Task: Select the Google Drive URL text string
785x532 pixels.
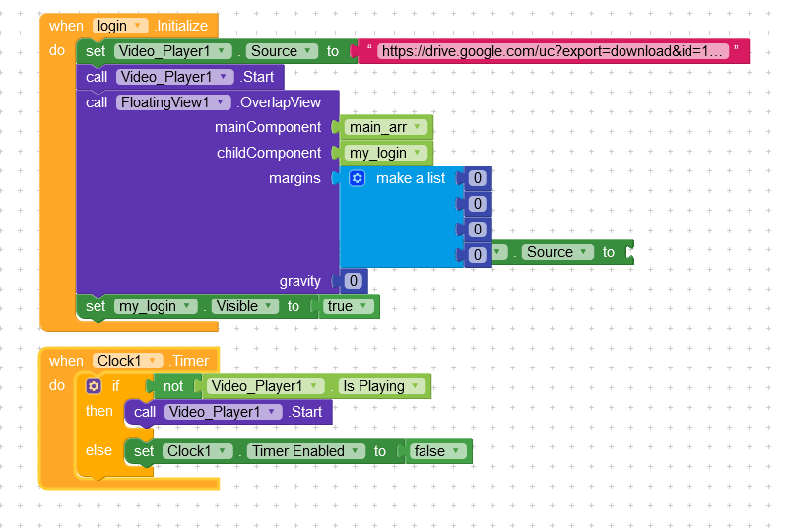Action: click(x=553, y=51)
